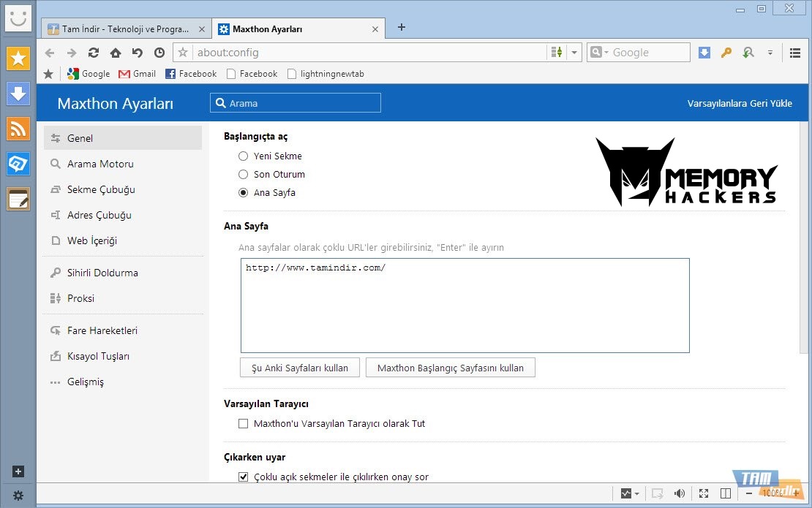The image size is (812, 508).
Task: Add a sidebar extension with the plus icon
Action: 18,471
